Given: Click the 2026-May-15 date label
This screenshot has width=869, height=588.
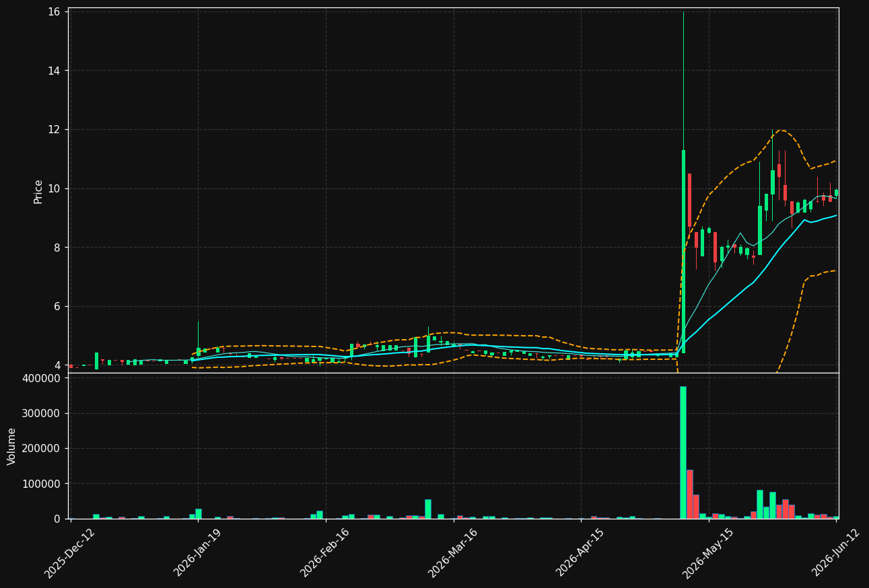Looking at the screenshot, I should tap(708, 553).
